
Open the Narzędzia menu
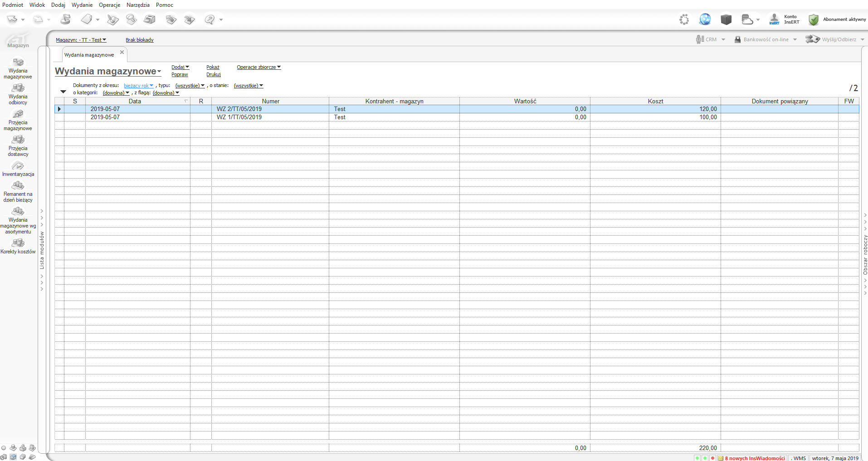click(x=138, y=5)
